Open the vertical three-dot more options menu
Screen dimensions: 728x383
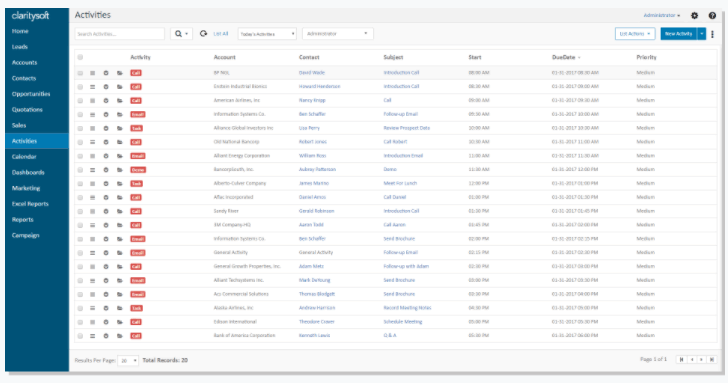click(713, 34)
